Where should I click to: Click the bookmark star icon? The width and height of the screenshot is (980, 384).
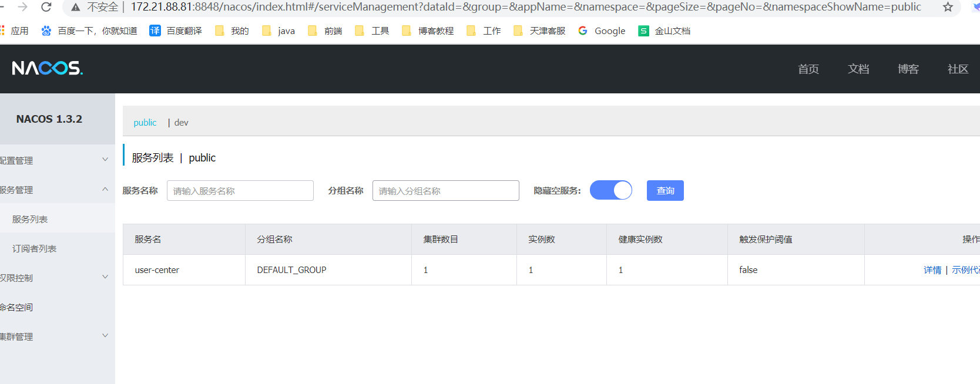948,7
